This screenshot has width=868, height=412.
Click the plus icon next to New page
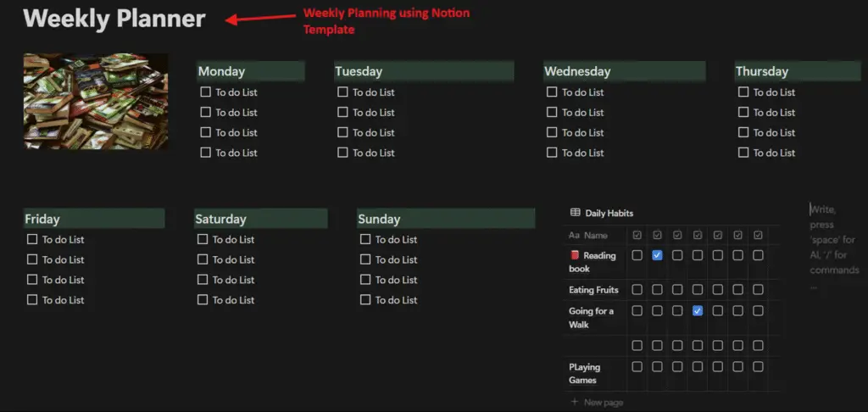(574, 402)
